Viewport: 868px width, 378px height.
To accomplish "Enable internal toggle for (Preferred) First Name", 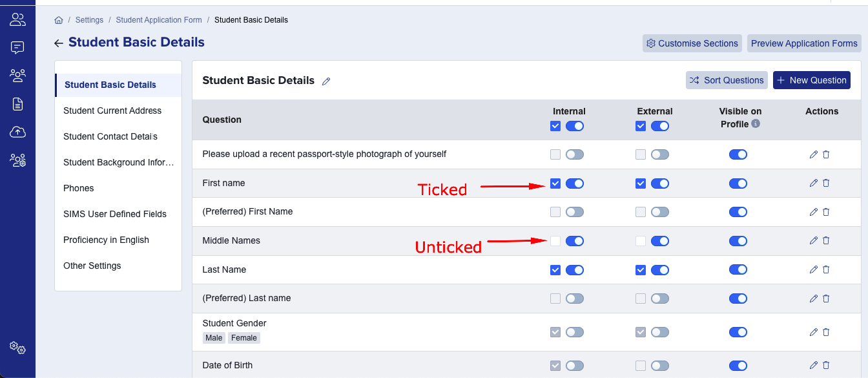I will coord(575,212).
